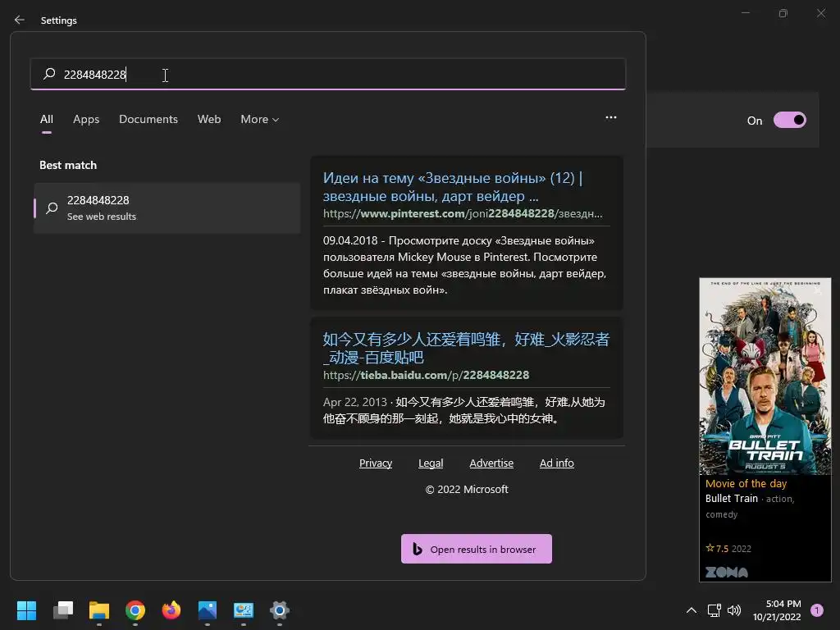The width and height of the screenshot is (840, 630).
Task: Switch to the Web search tab
Action: tap(209, 119)
